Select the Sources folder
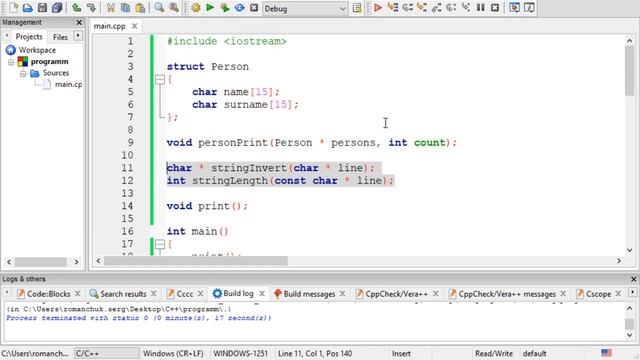Viewport: 640px width, 360px height. [x=56, y=73]
